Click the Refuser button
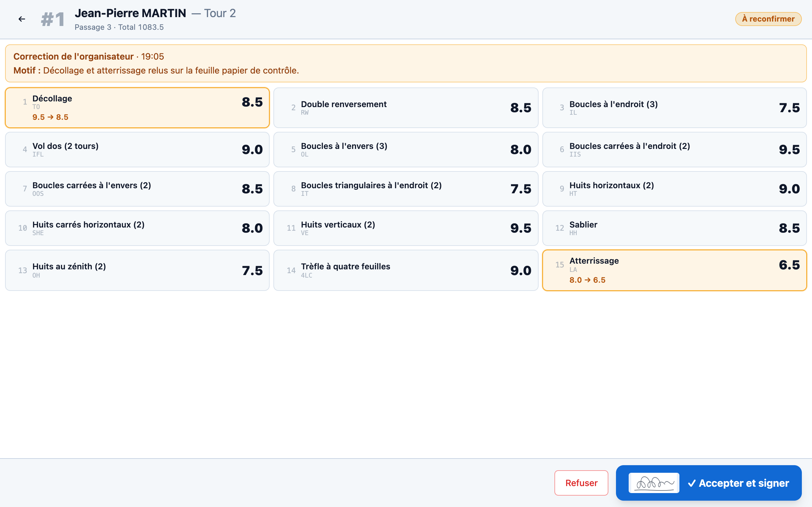 581,483
